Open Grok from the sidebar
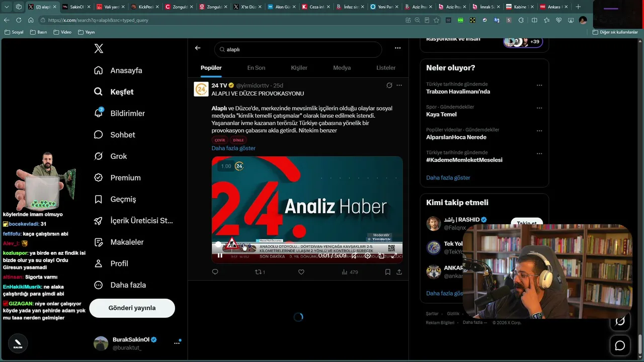 point(110,156)
